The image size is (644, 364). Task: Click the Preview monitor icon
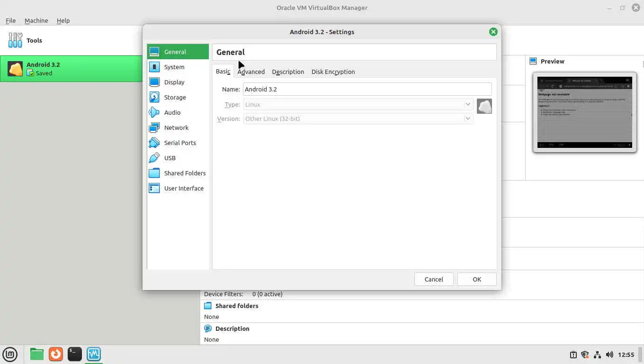pos(533,61)
